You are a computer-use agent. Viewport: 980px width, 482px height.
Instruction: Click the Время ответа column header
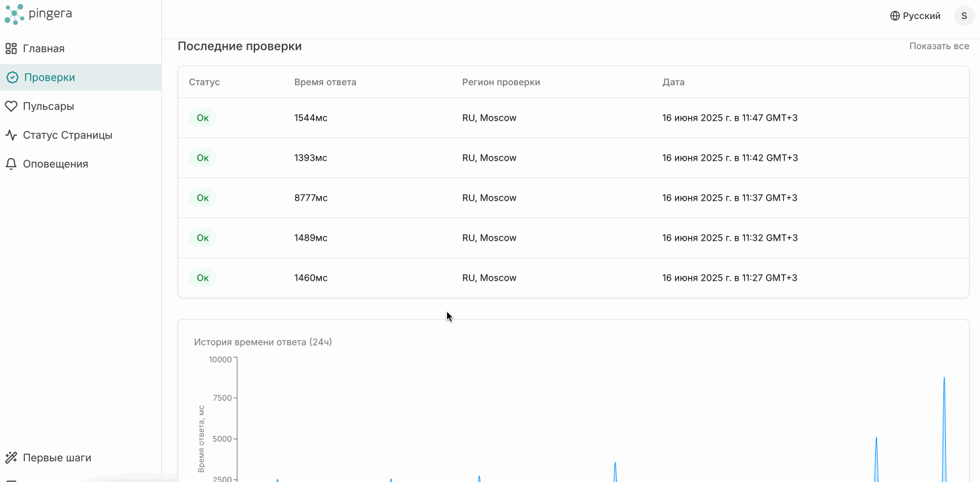click(325, 82)
